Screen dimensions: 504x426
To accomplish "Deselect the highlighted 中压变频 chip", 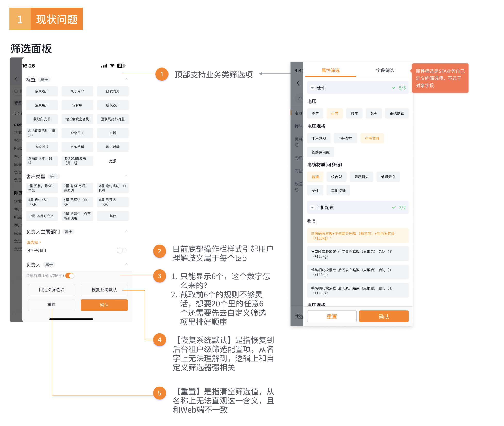I will [x=372, y=138].
